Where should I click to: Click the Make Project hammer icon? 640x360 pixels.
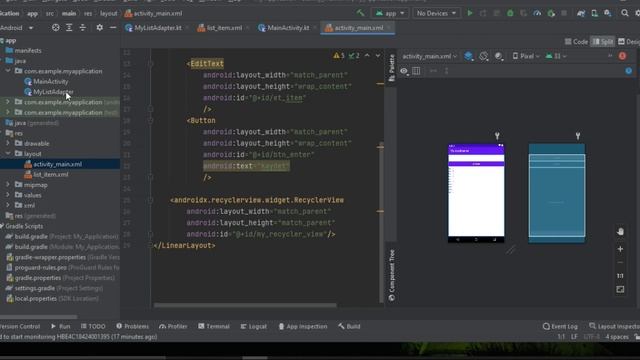pyautogui.click(x=360, y=13)
